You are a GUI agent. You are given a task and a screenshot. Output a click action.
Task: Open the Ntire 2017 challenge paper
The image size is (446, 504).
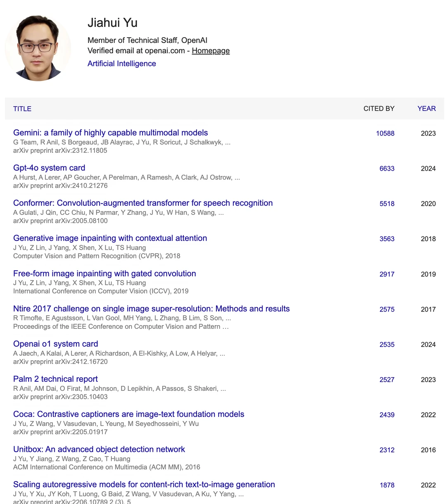coord(152,309)
